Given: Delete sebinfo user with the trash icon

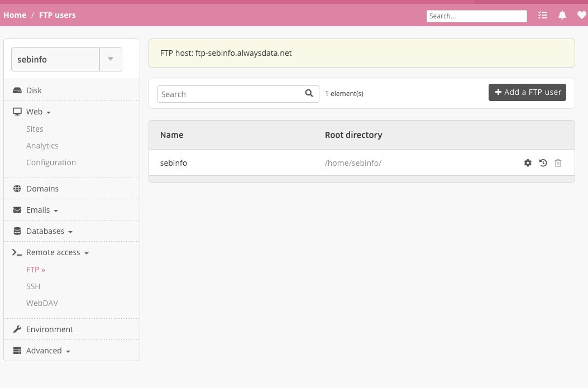Looking at the screenshot, I should click(x=558, y=163).
